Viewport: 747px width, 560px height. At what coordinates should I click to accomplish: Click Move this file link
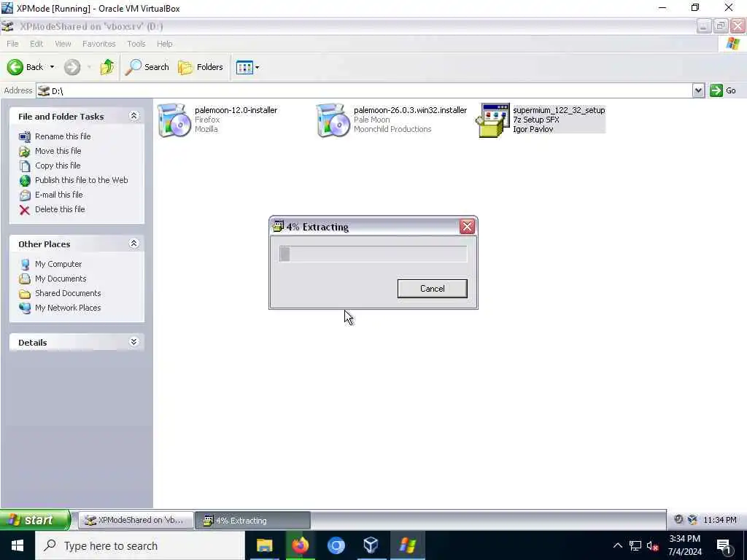point(58,151)
